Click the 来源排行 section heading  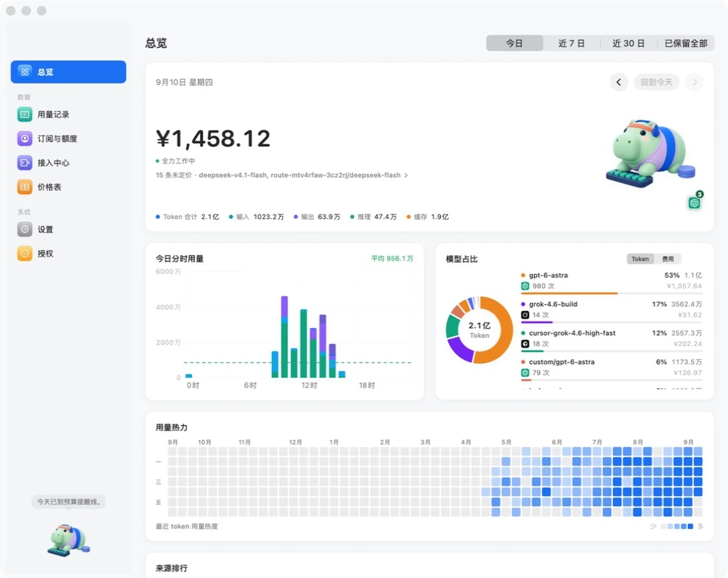pyautogui.click(x=172, y=568)
